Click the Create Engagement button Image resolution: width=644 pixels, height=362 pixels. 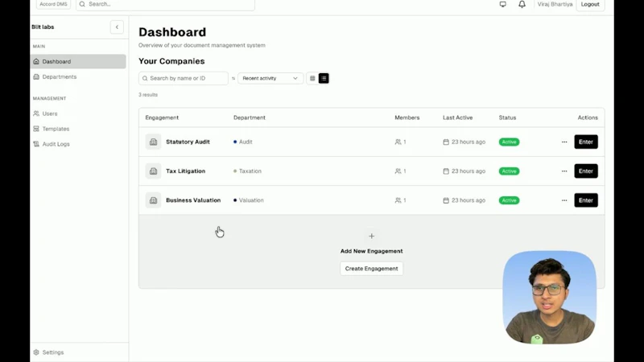coord(371,269)
